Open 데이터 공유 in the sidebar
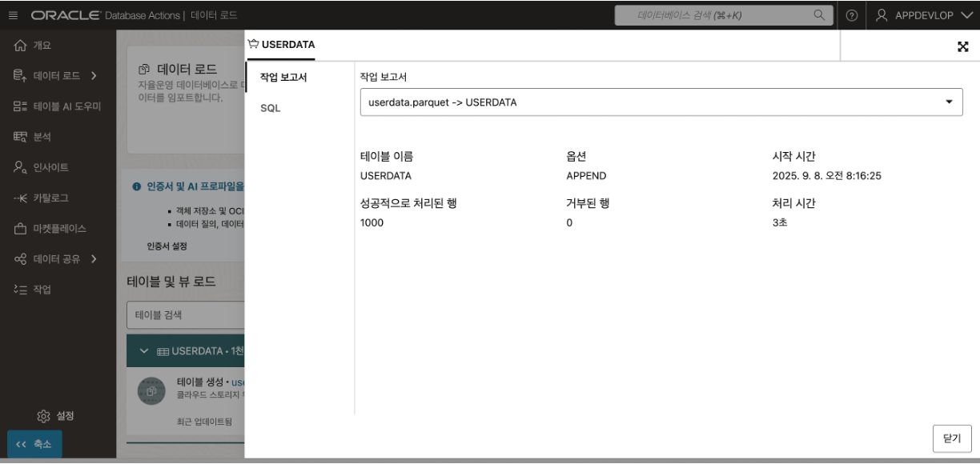Image resolution: width=980 pixels, height=464 pixels. click(58, 258)
